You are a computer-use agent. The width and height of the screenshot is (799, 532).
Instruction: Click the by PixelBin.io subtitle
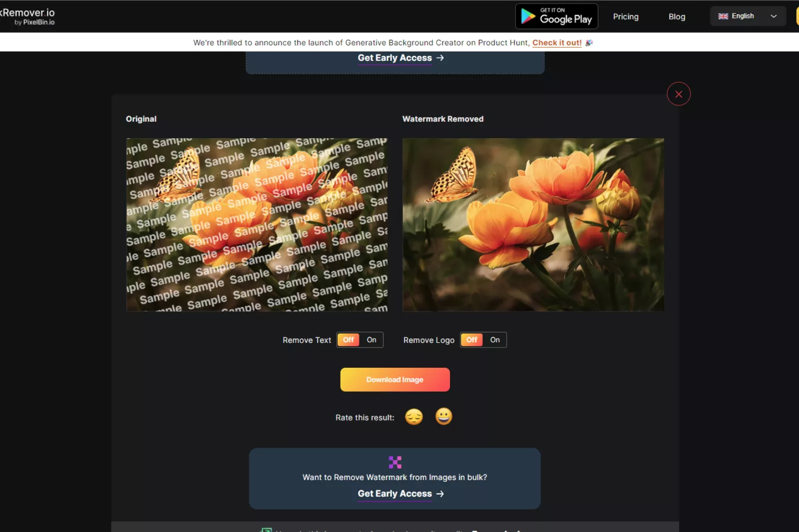pos(34,22)
